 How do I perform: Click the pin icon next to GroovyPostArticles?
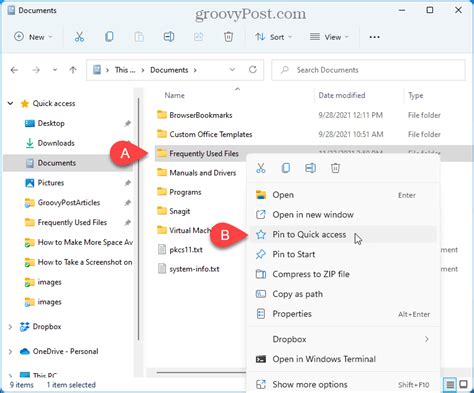coord(127,203)
